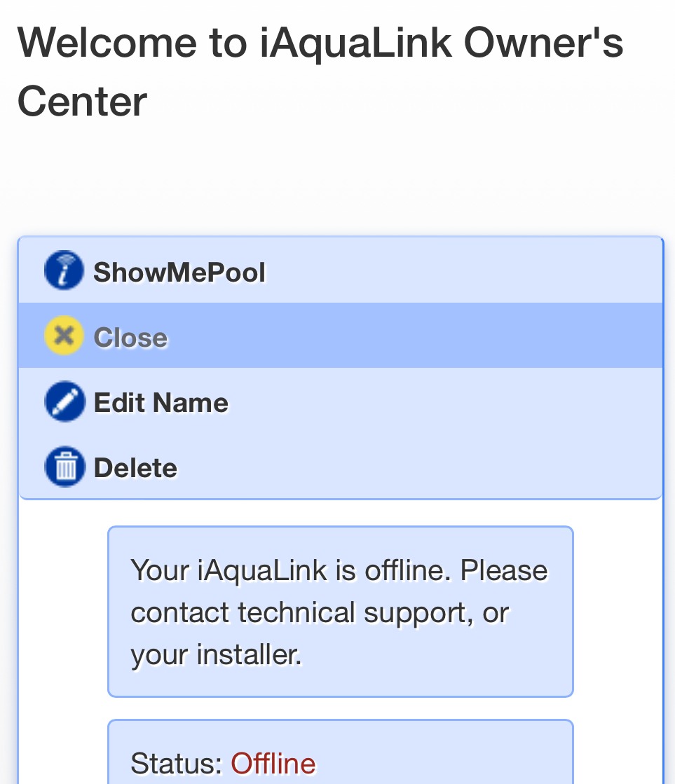This screenshot has width=675, height=784.
Task: Click the 'your installer' text line
Action: click(x=216, y=655)
